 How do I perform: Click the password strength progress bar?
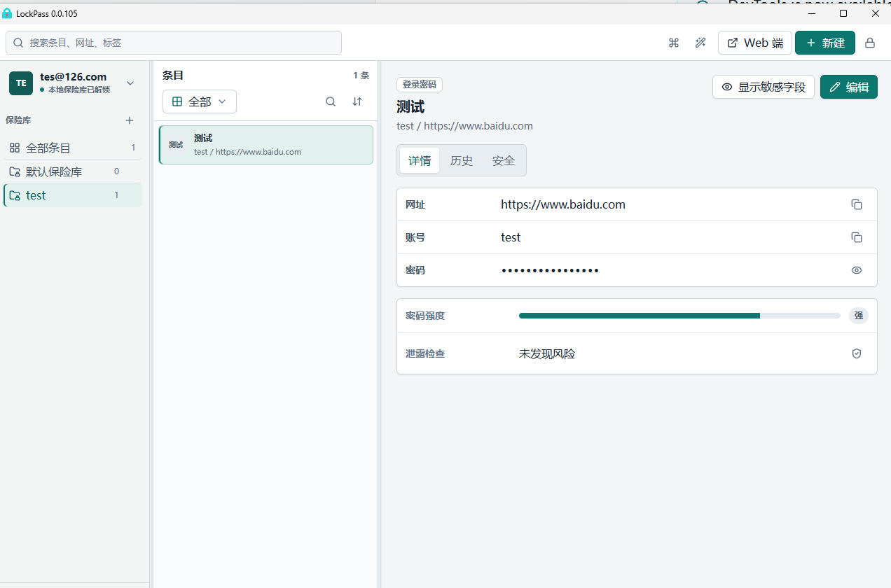tap(679, 316)
